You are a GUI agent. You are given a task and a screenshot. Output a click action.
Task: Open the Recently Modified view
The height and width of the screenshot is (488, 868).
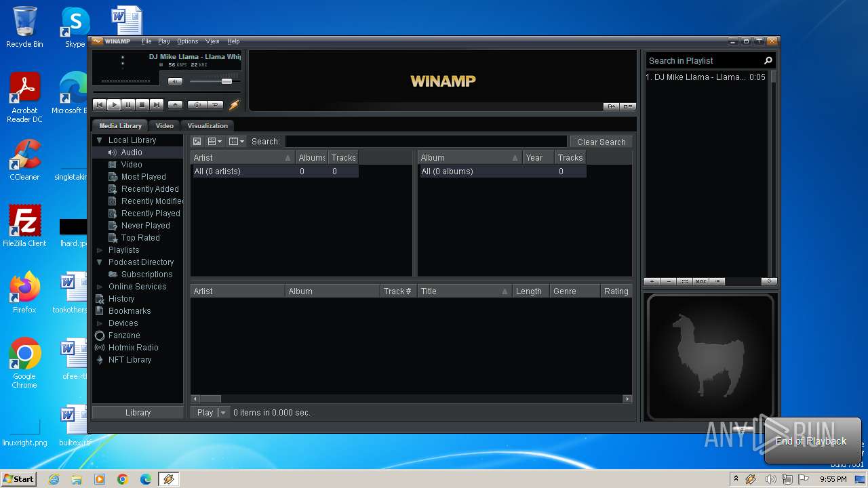click(x=152, y=201)
